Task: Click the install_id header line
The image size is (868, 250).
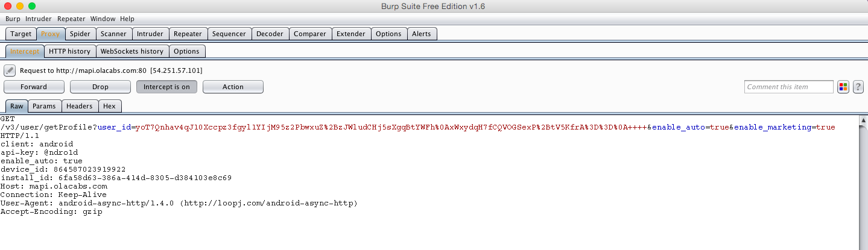Action: (x=116, y=178)
